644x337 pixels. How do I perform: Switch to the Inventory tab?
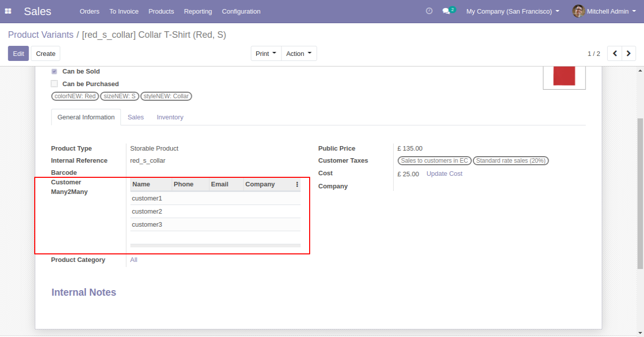170,117
